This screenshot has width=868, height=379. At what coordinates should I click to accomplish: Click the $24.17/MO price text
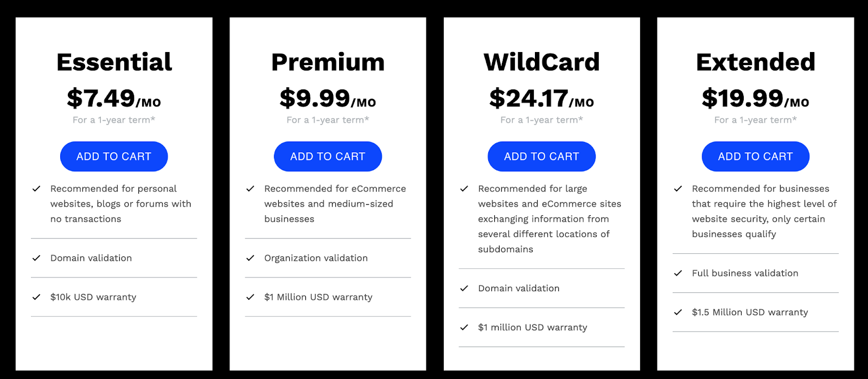541,99
